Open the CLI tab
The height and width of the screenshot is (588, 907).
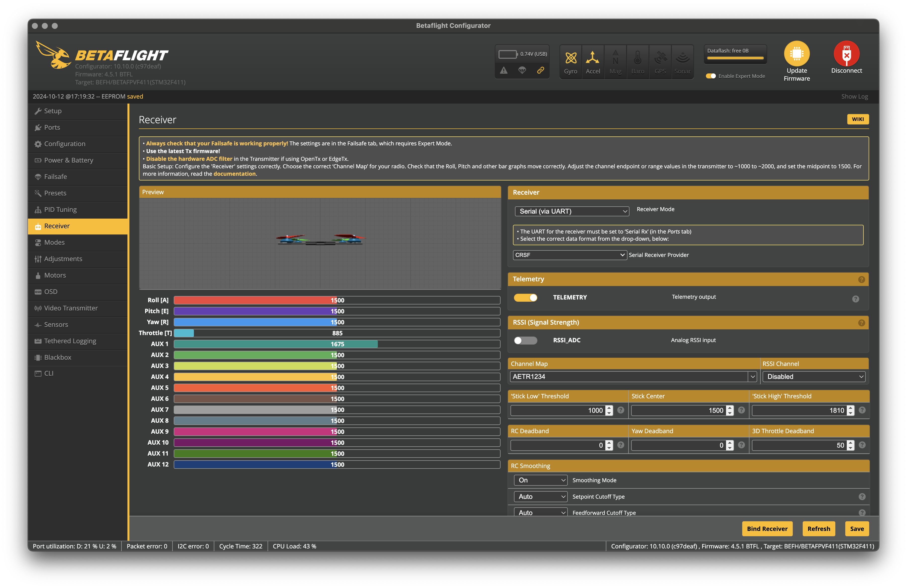click(x=78, y=373)
